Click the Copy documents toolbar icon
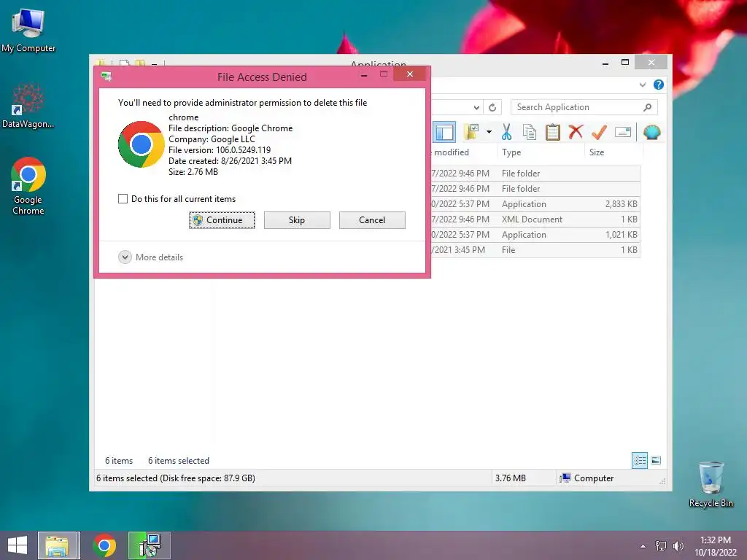The height and width of the screenshot is (560, 747). [x=530, y=132]
